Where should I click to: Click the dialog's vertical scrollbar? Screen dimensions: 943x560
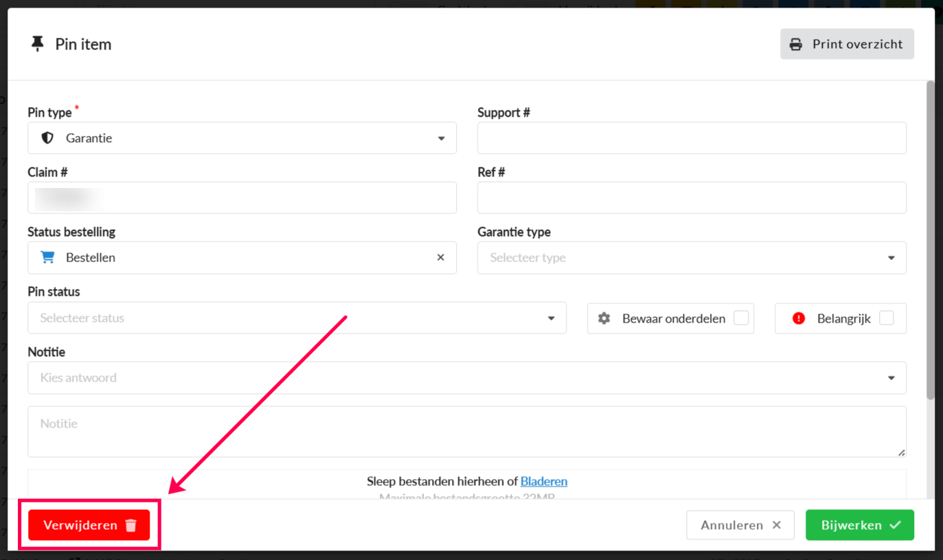click(x=931, y=240)
